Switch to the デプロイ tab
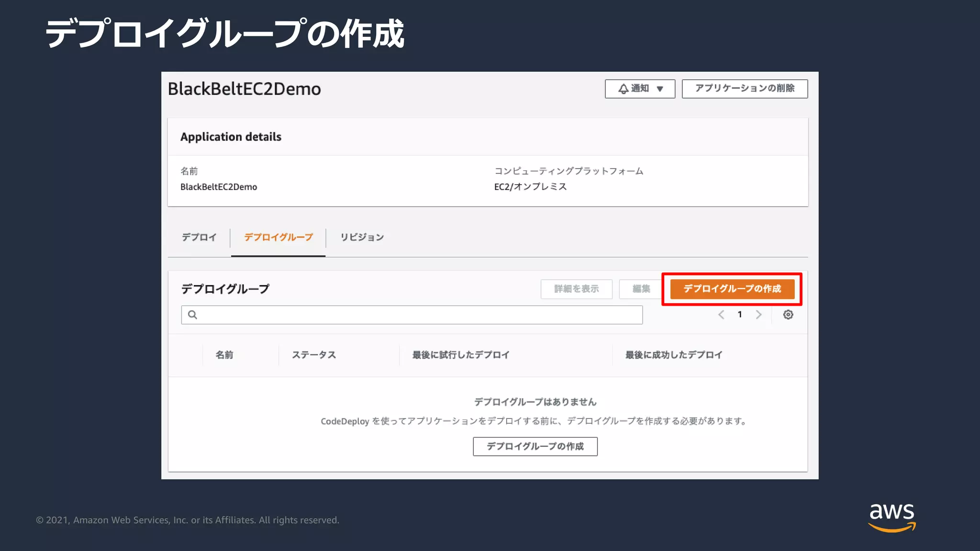This screenshot has width=980, height=551. pos(199,237)
